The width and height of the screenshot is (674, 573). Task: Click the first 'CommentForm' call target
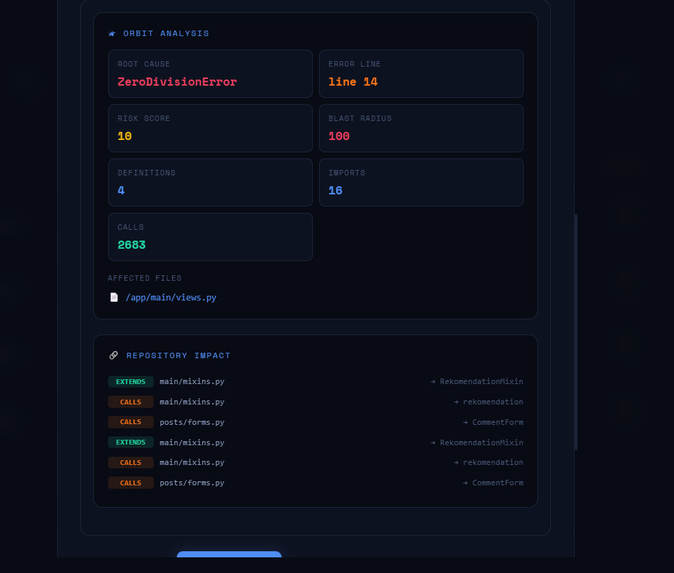point(498,422)
